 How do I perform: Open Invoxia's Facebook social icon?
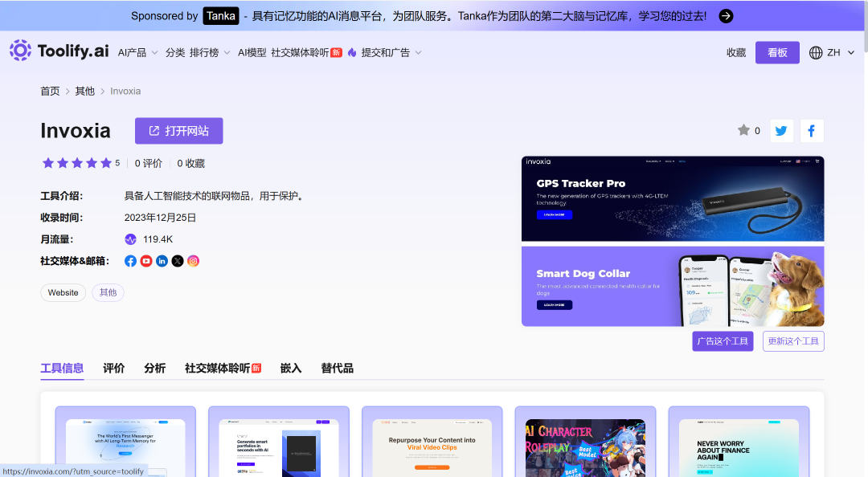[x=131, y=261]
